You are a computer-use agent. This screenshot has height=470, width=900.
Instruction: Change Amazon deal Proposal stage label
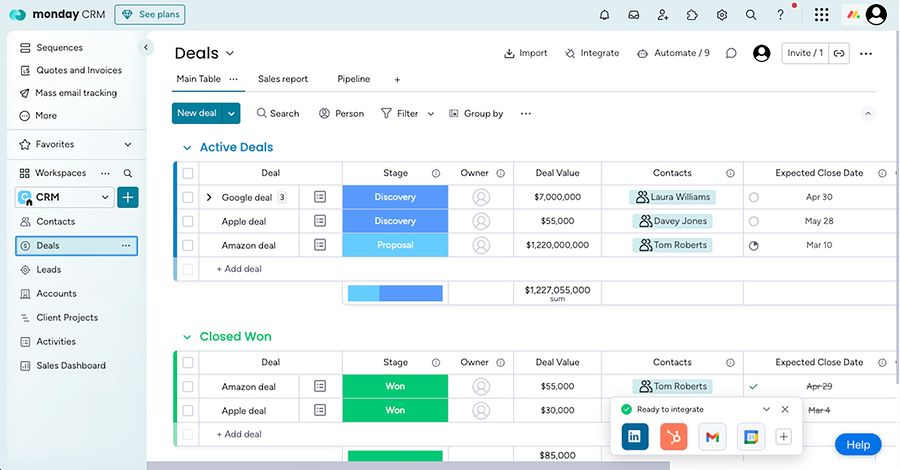pos(395,245)
